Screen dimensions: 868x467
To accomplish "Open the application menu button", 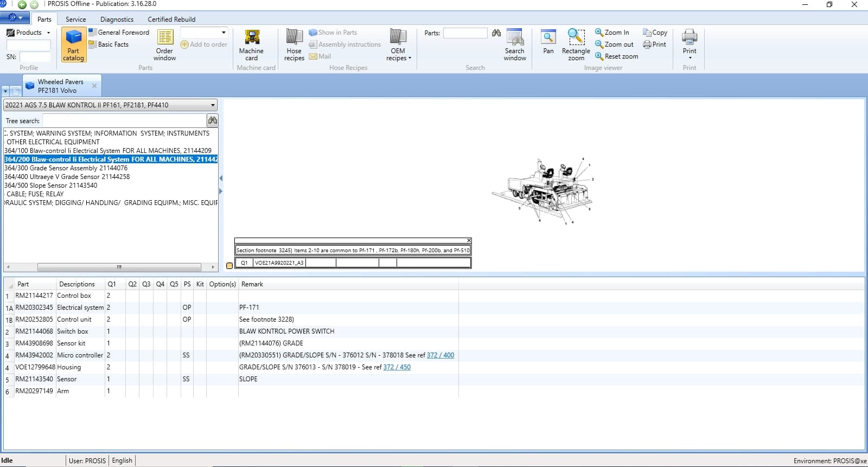I will pyautogui.click(x=15, y=18).
